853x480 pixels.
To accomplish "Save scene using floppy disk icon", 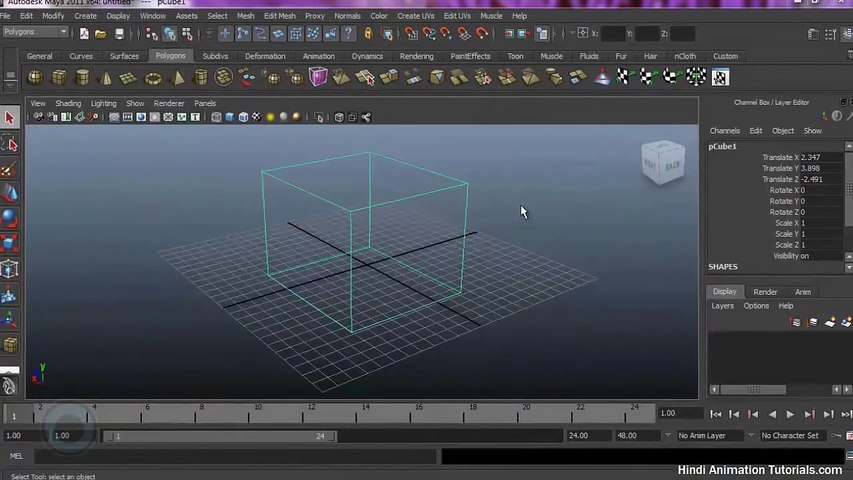I will point(119,34).
